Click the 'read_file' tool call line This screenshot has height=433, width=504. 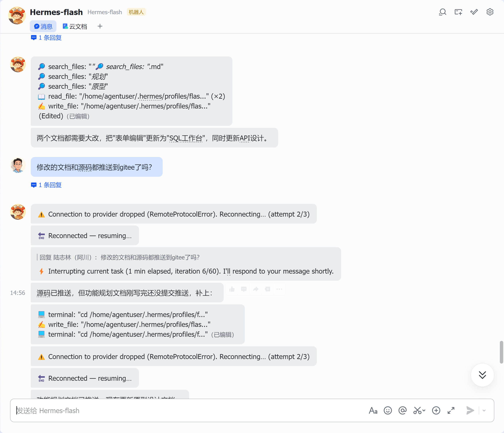132,96
